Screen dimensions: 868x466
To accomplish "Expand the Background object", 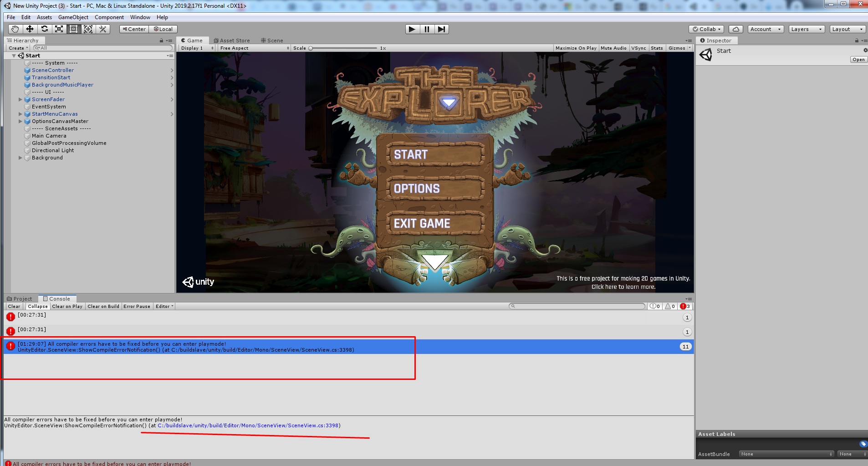I will pyautogui.click(x=20, y=158).
